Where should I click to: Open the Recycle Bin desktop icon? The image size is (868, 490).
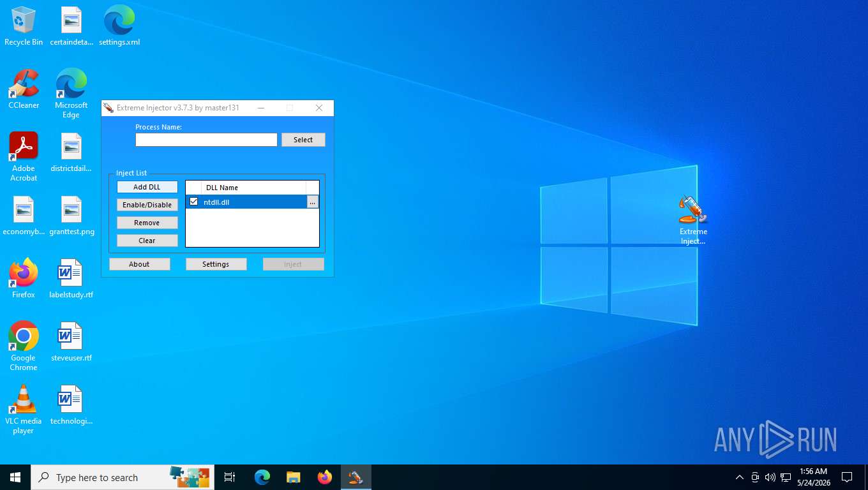point(24,26)
